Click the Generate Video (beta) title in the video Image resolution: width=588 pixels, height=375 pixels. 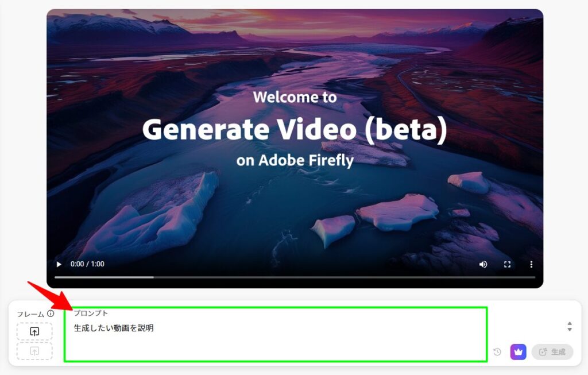tap(295, 130)
